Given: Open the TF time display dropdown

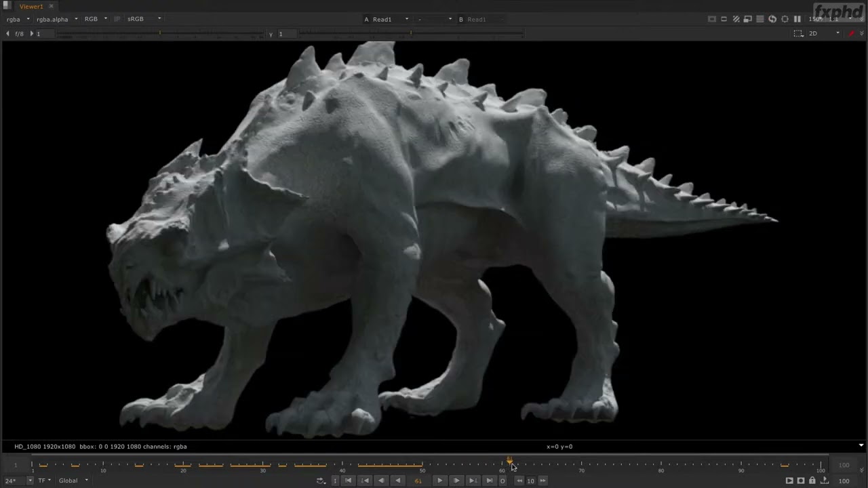Looking at the screenshot, I should 45,481.
